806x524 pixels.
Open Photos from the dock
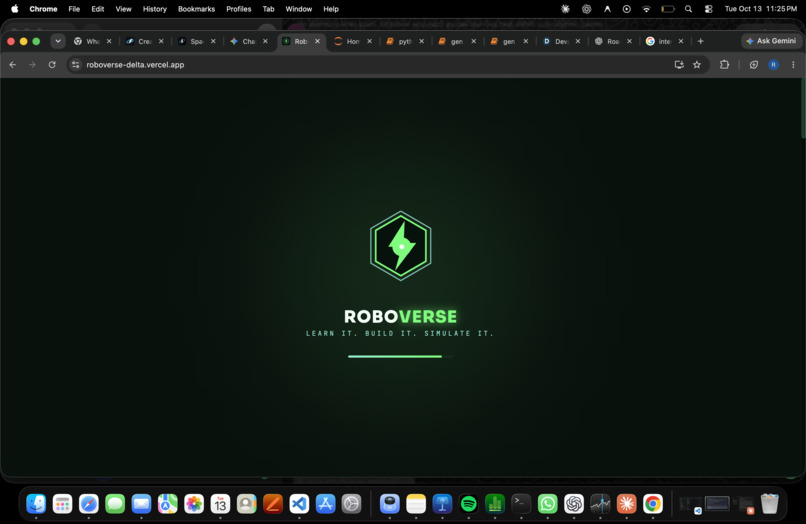(194, 504)
